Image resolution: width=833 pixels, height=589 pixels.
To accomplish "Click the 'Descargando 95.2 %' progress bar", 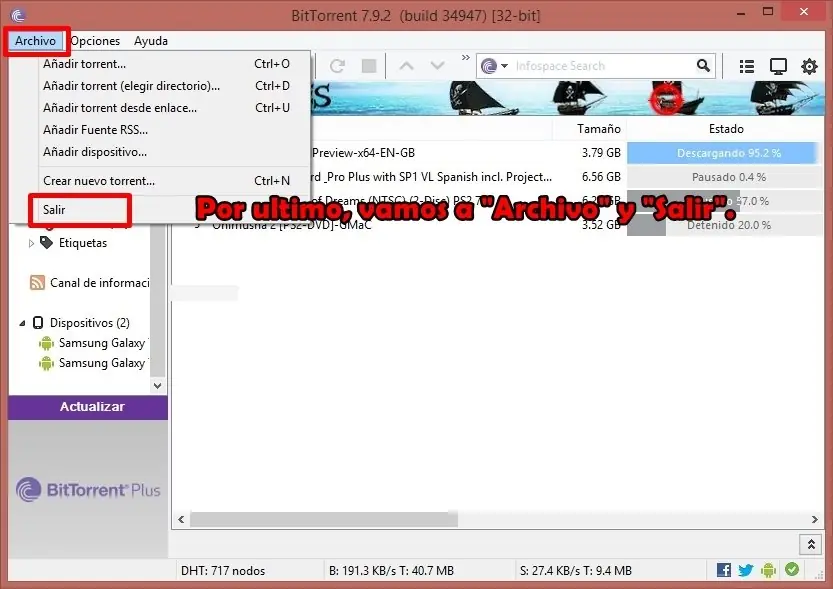I will 725,153.
